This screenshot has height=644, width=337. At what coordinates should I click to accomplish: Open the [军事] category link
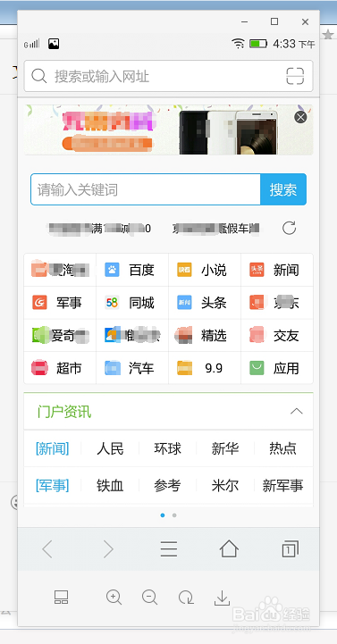click(52, 486)
